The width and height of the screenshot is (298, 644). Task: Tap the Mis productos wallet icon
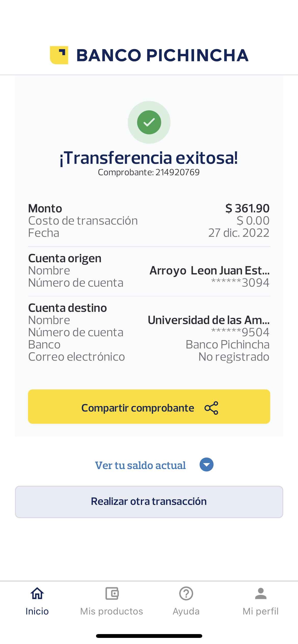[112, 594]
